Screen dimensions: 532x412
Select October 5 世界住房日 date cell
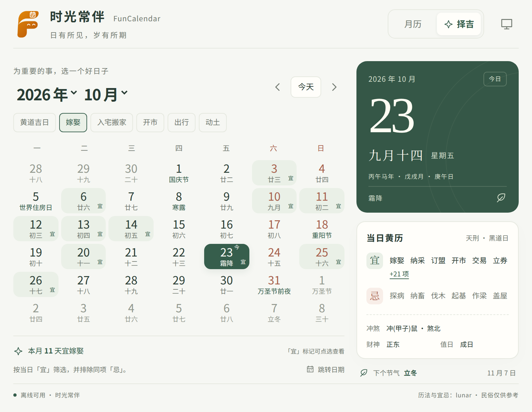36,201
